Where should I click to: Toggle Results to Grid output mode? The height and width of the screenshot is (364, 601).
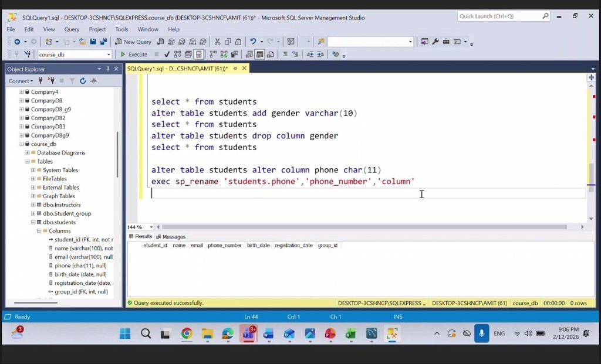259,55
